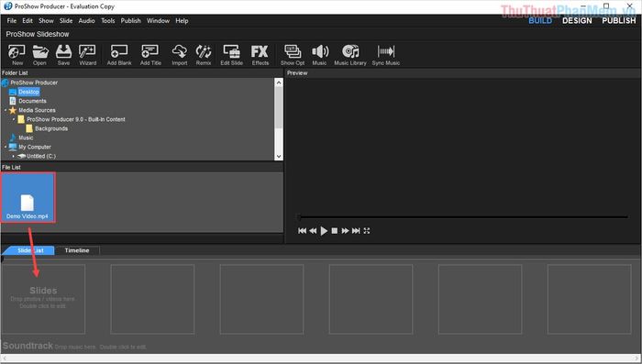The image size is (642, 364).
Task: Select the Backgrounds folder
Action: [x=51, y=128]
